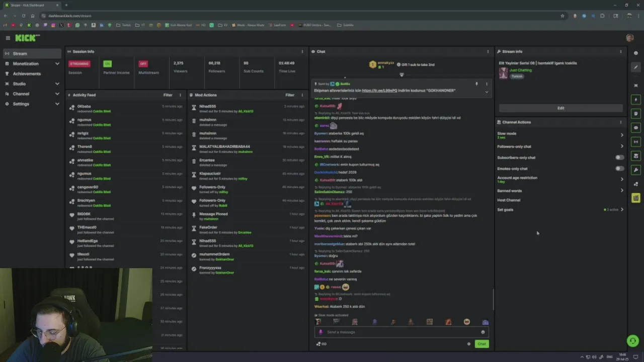Image resolution: width=644 pixels, height=362 pixels.
Task: Click the pencil edit icon in right sidebar
Action: coord(636,67)
